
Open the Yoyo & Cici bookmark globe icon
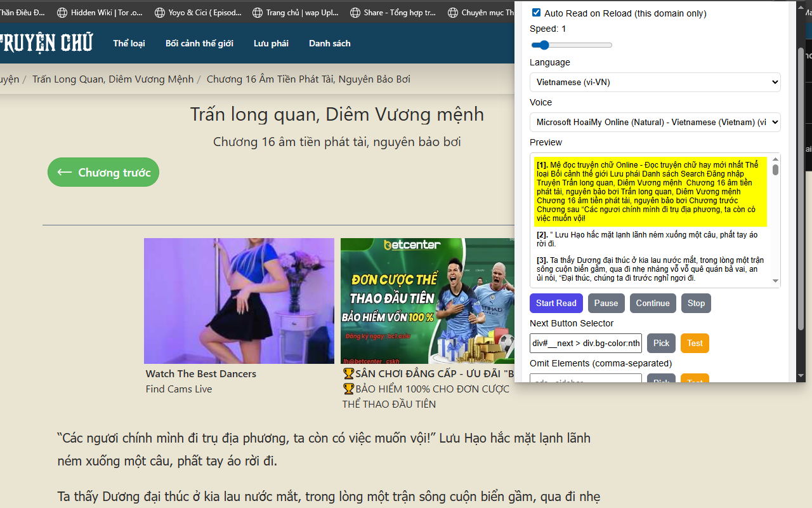coord(159,12)
